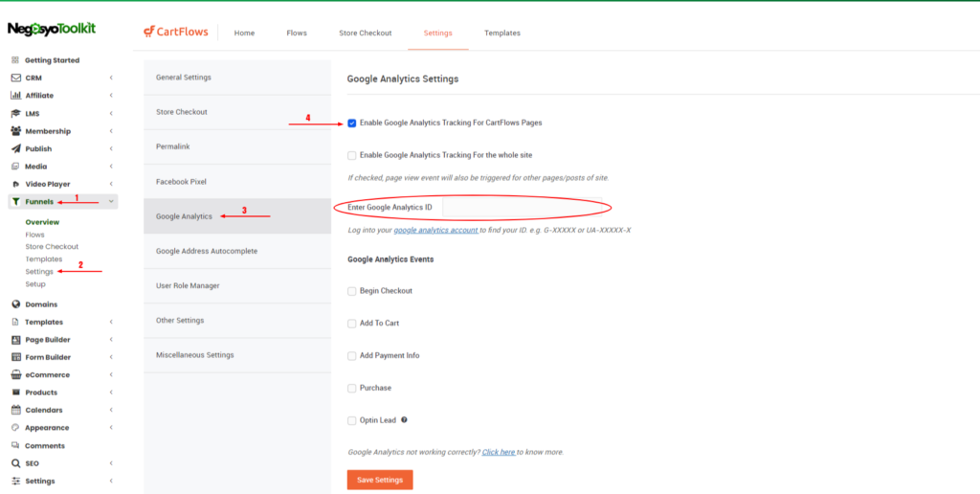980x494 pixels.
Task: Open Permalink settings section
Action: point(237,146)
